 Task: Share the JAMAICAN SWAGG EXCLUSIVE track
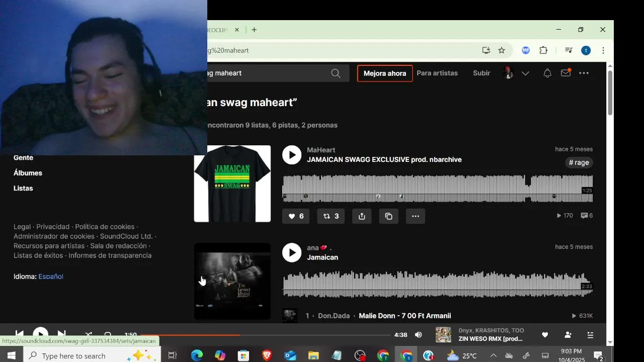362,216
